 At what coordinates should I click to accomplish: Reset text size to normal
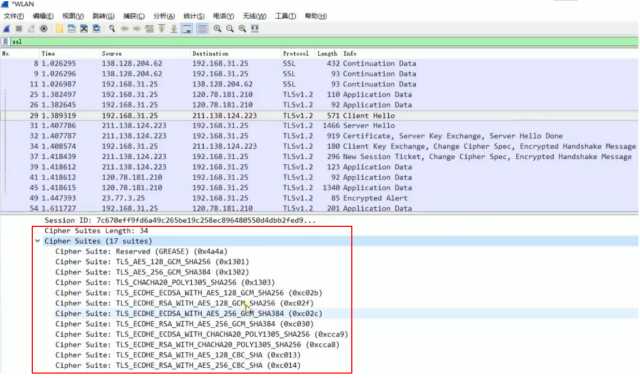242,29
